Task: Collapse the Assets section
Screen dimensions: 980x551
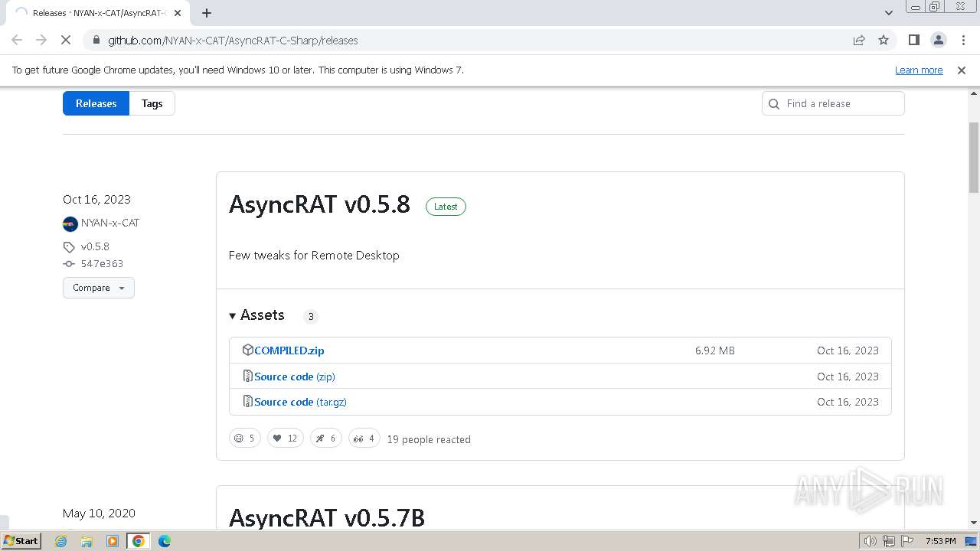Action: click(x=256, y=315)
